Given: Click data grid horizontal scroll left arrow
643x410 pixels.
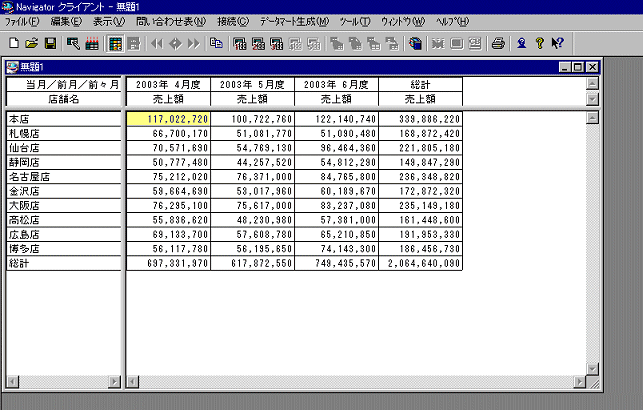Looking at the screenshot, I should [x=132, y=382].
